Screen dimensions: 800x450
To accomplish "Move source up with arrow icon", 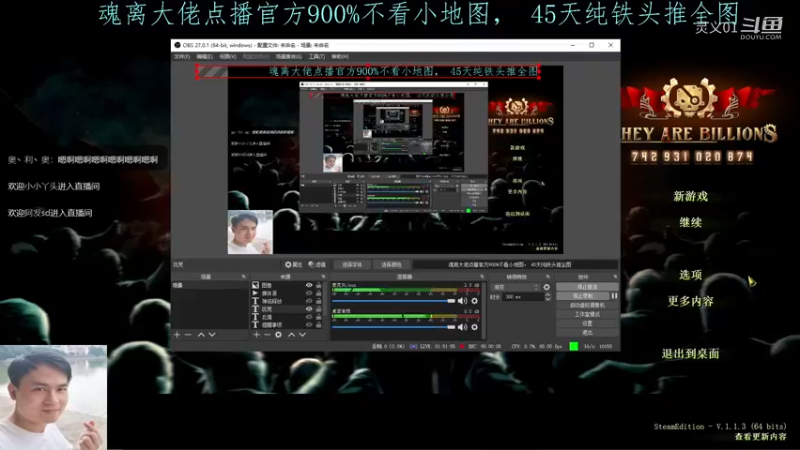I will pos(291,335).
